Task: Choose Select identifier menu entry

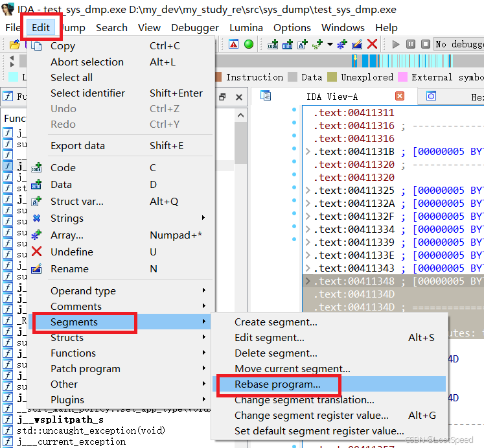Action: click(x=121, y=93)
